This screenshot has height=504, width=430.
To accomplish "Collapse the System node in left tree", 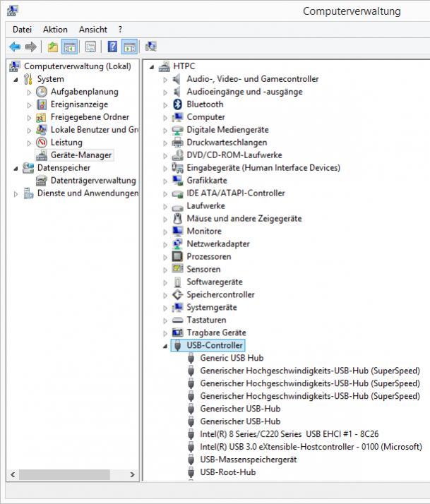I will (x=16, y=80).
